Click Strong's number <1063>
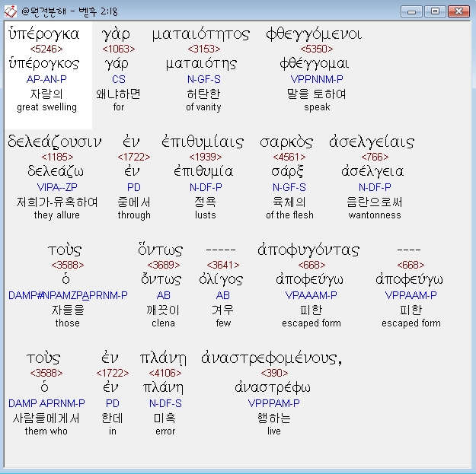476x474 pixels. 119,49
